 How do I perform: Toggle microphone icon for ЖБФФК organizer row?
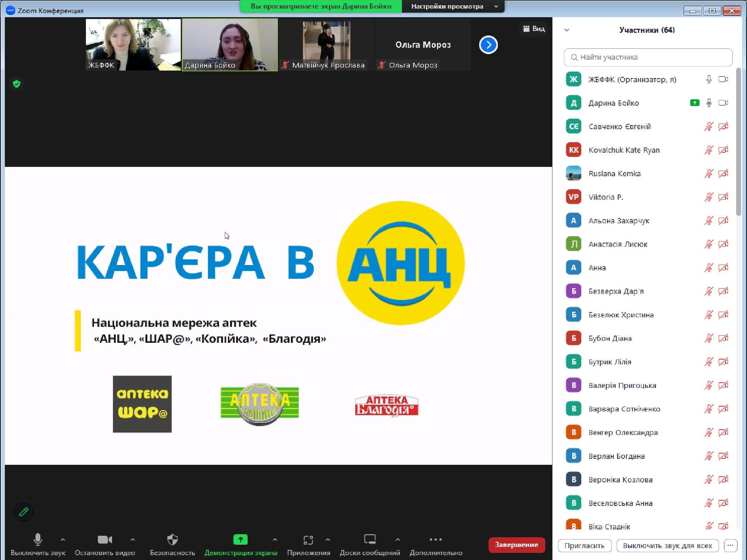coord(709,79)
